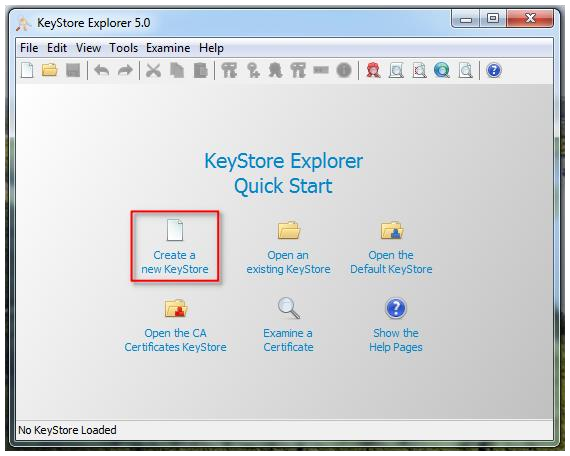The height and width of the screenshot is (456, 570).
Task: Click the Undo arrow in the toolbar
Action: tap(102, 70)
